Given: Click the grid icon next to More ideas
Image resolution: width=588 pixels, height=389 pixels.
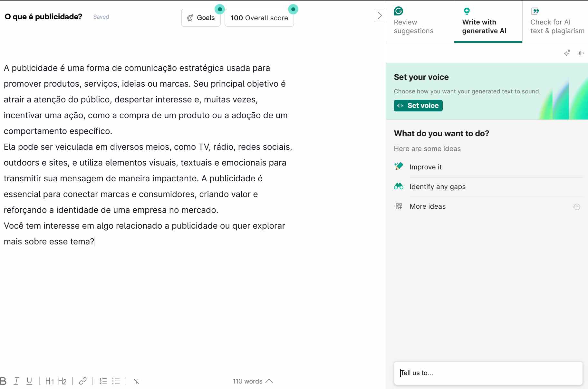Looking at the screenshot, I should [399, 206].
